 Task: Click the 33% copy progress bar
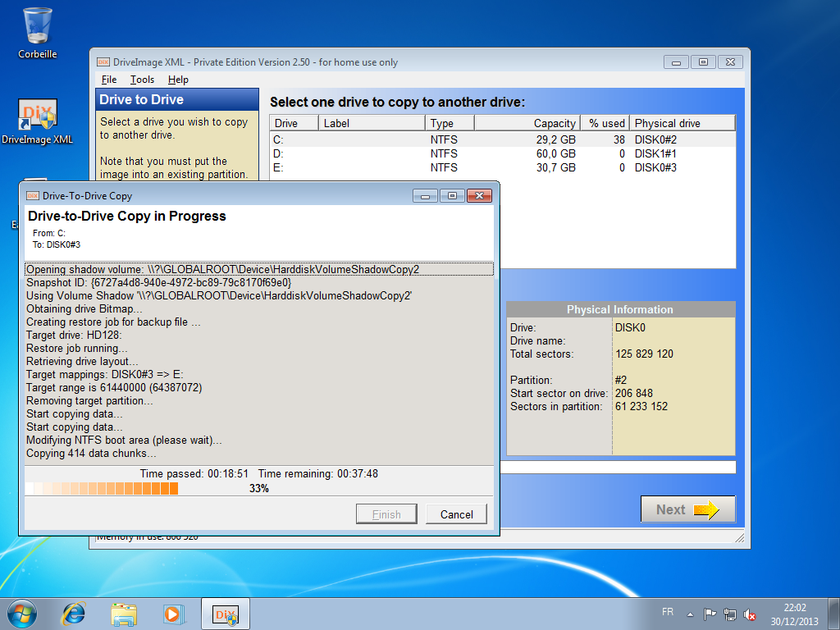point(258,488)
